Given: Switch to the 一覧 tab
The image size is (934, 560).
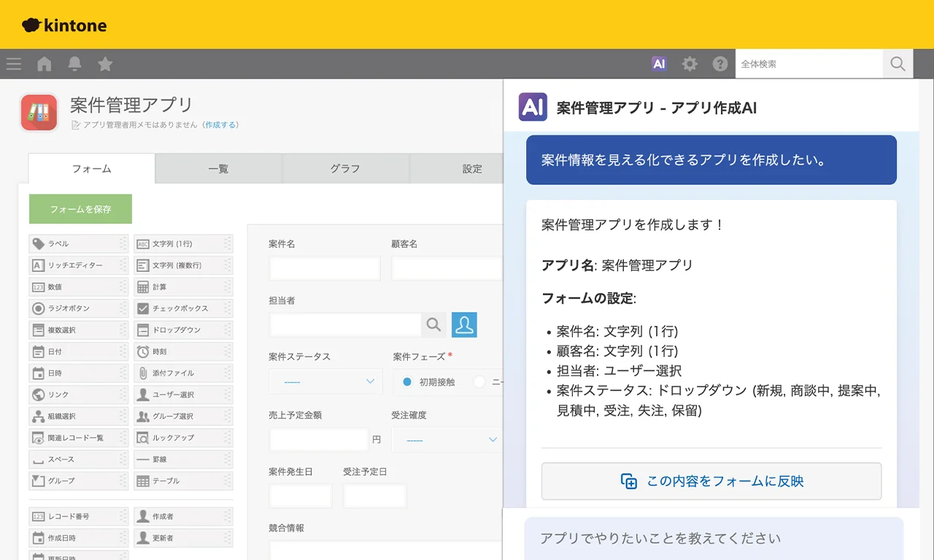Looking at the screenshot, I should (218, 168).
